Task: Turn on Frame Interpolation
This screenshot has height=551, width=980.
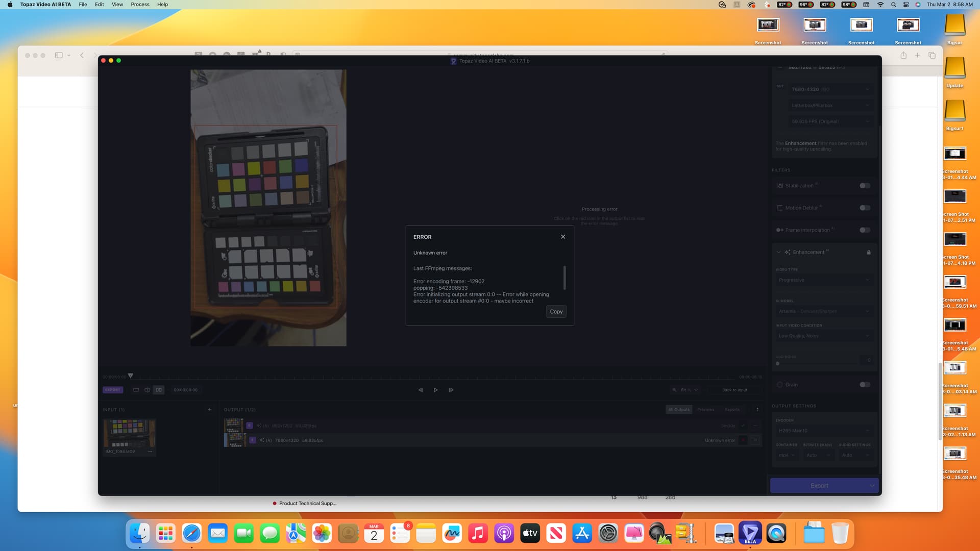Action: 864,230
